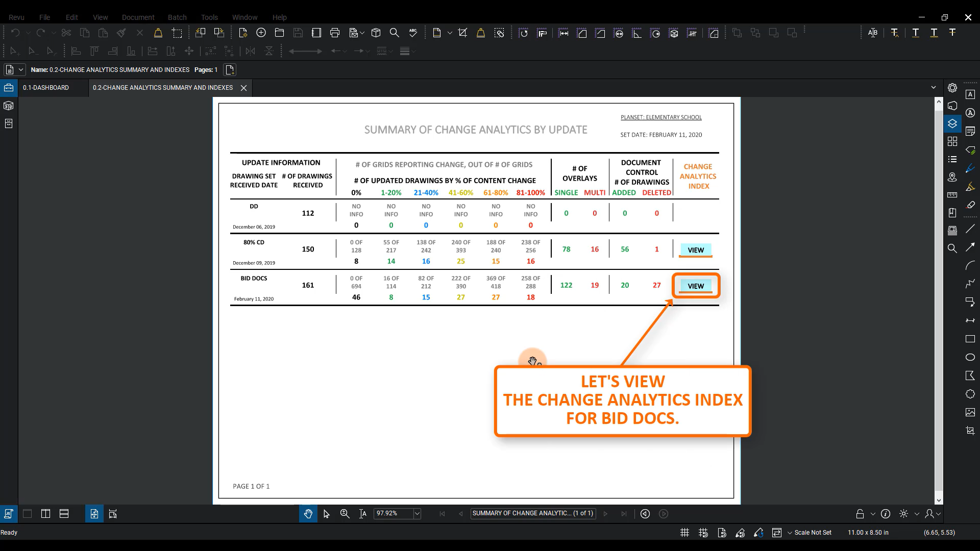980x551 pixels.
Task: Click the Print icon in toolbar
Action: tap(335, 33)
